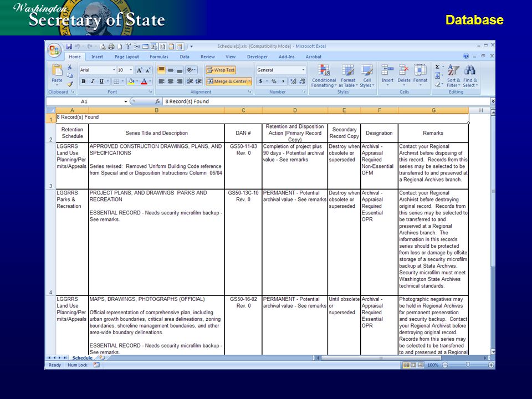This screenshot has width=532, height=399.
Task: Apply Bold formatting
Action: click(84, 81)
